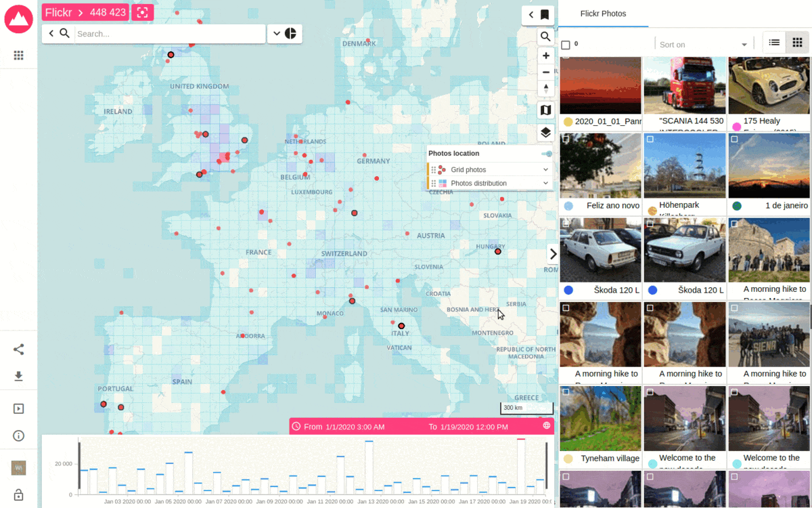The width and height of the screenshot is (812, 508).
Task: Click the green dot beside 1 de janeiro
Action: pyautogui.click(x=737, y=206)
